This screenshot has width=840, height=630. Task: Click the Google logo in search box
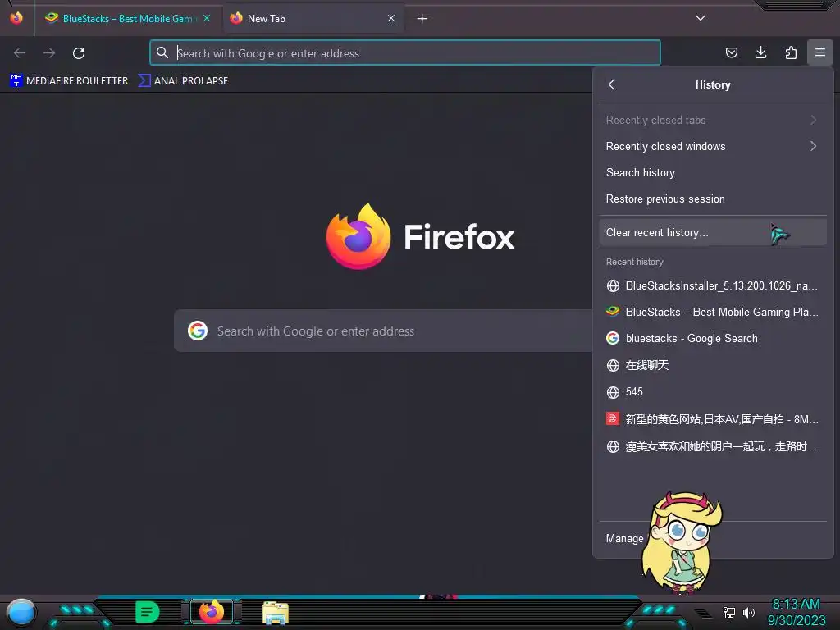coord(198,331)
